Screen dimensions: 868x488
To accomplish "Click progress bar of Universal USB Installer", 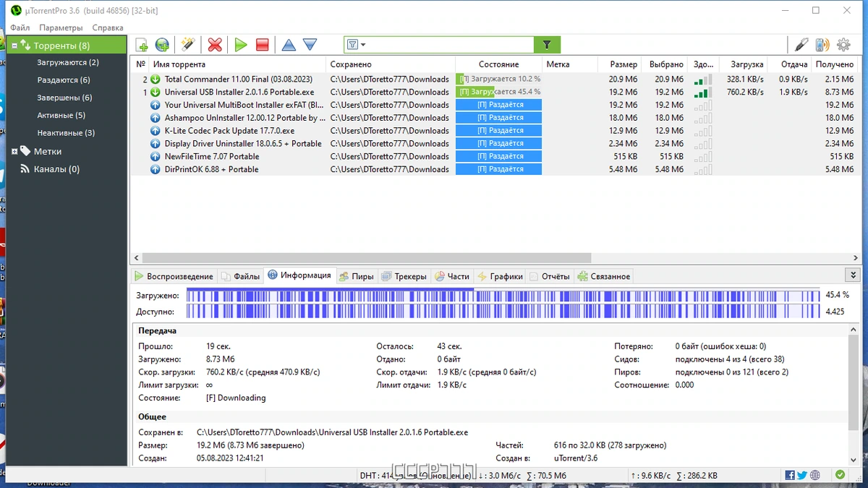I will click(x=498, y=92).
